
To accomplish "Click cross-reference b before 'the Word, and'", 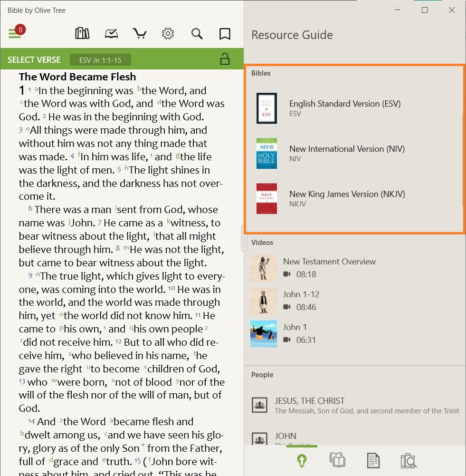I will [x=139, y=88].
